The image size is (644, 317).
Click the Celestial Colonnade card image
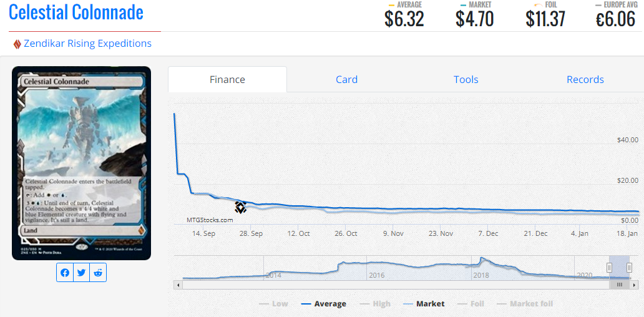[x=81, y=162]
